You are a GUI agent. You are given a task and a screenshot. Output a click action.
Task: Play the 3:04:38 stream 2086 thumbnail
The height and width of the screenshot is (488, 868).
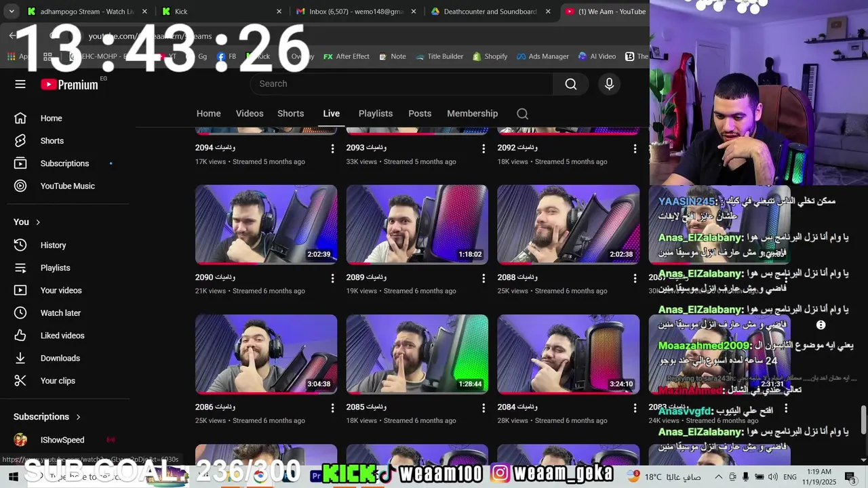pyautogui.click(x=266, y=354)
